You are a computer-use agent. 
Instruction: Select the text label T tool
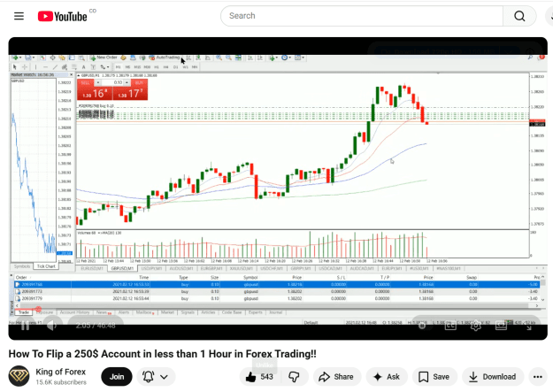(x=93, y=66)
